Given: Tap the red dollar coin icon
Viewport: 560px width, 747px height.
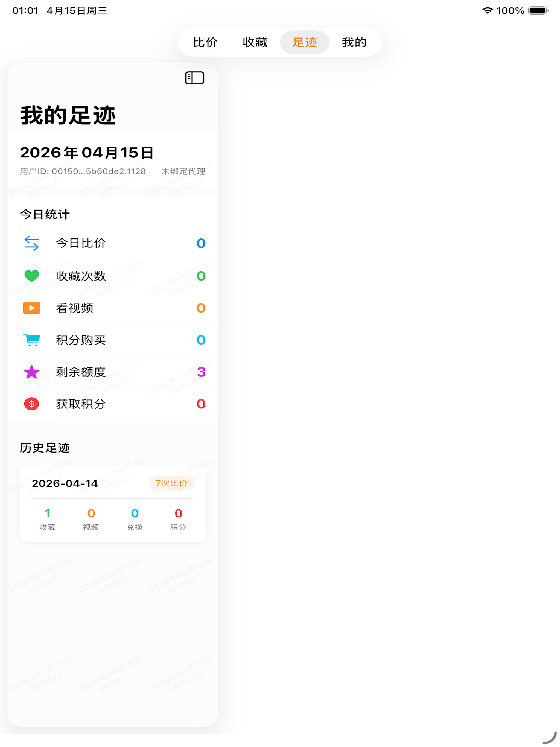Looking at the screenshot, I should point(31,404).
